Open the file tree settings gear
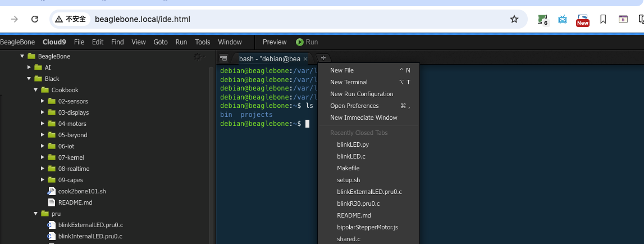 tap(199, 56)
